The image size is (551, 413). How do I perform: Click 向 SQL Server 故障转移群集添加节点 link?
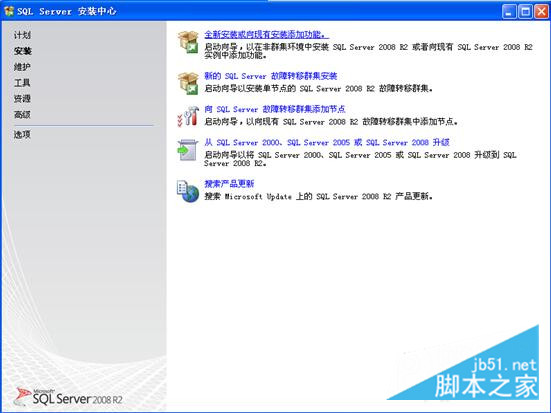[x=275, y=109]
